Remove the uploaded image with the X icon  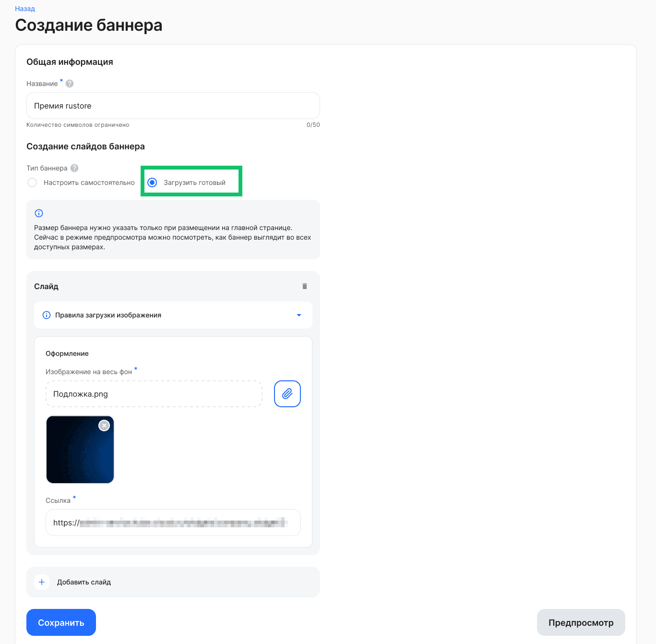104,425
